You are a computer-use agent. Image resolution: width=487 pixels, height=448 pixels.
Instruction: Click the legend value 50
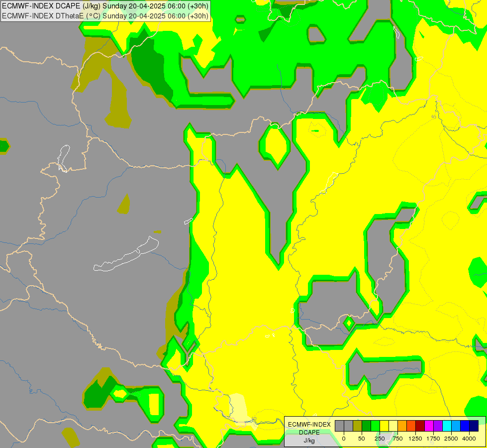pyautogui.click(x=362, y=439)
